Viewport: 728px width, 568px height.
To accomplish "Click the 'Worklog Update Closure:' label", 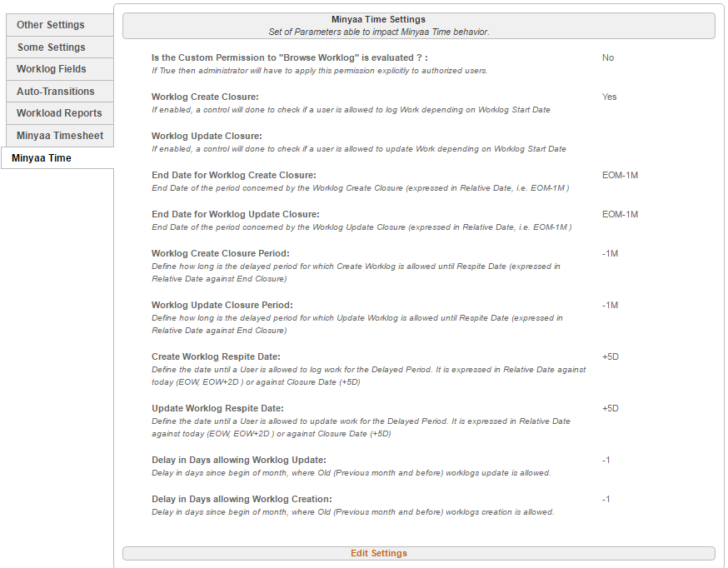I will pos(207,136).
